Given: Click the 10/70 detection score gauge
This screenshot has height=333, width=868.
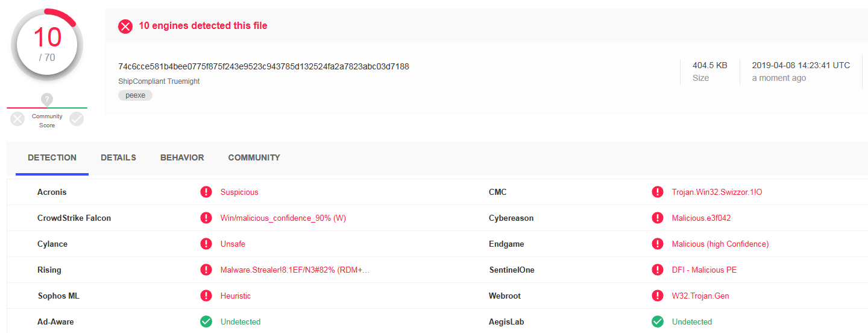Looking at the screenshot, I should coord(47,45).
